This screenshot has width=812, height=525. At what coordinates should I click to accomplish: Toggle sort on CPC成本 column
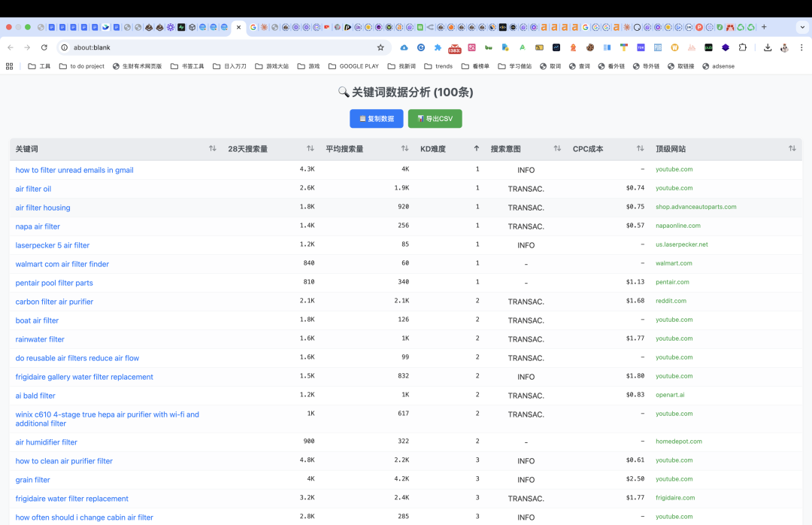coord(640,149)
